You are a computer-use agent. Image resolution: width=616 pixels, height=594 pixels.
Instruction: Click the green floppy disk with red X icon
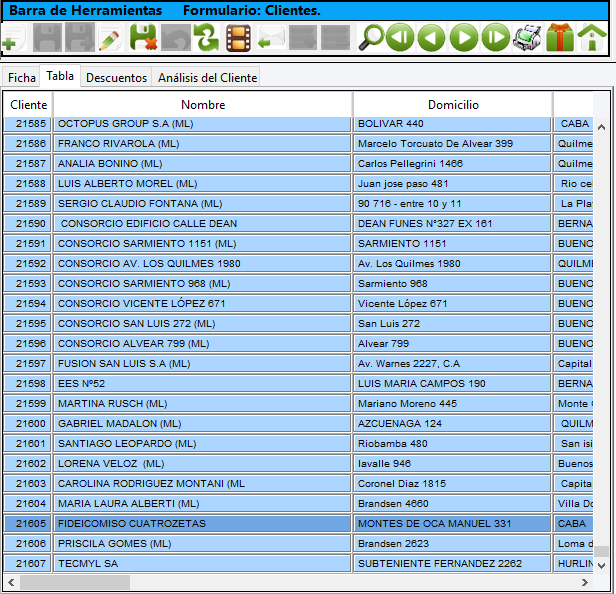point(143,39)
